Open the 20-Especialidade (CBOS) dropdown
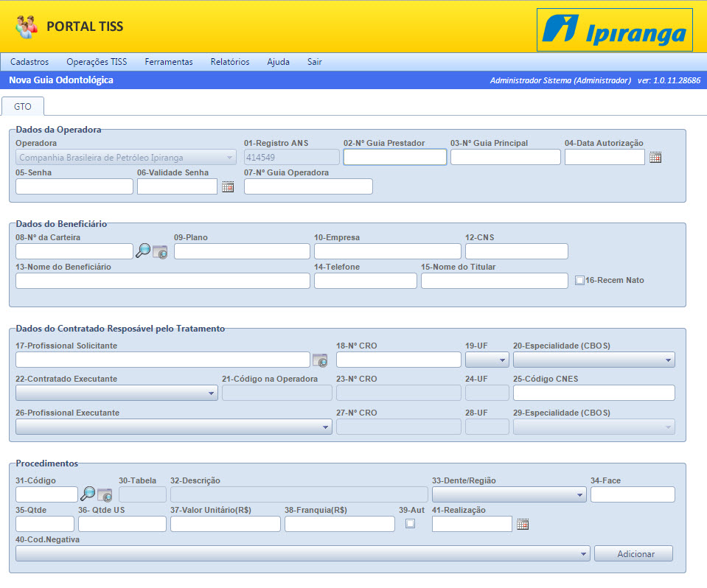Image resolution: width=707 pixels, height=588 pixels. point(593,360)
